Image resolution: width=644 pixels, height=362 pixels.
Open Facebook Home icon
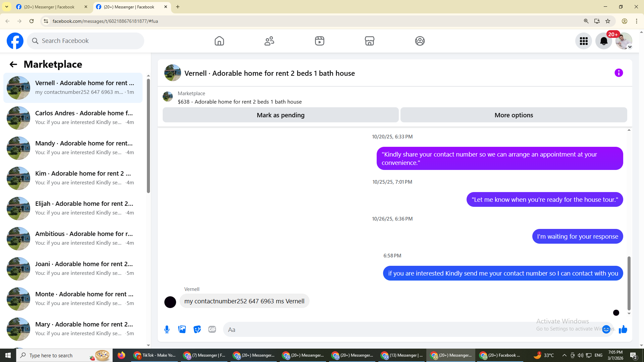point(219,41)
